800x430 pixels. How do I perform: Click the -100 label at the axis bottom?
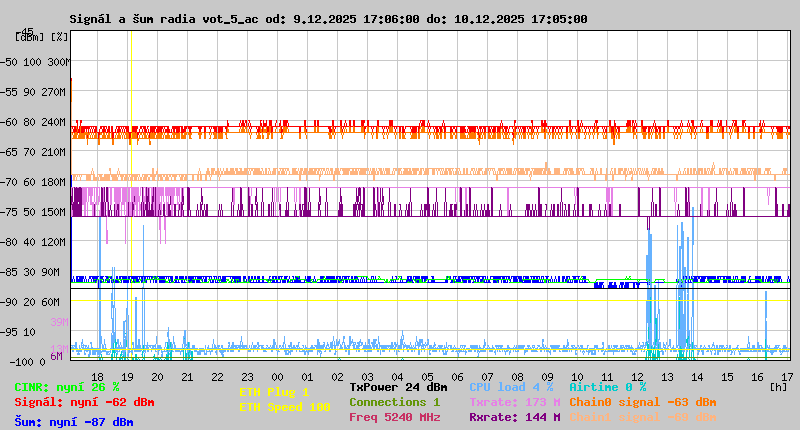(x=18, y=361)
